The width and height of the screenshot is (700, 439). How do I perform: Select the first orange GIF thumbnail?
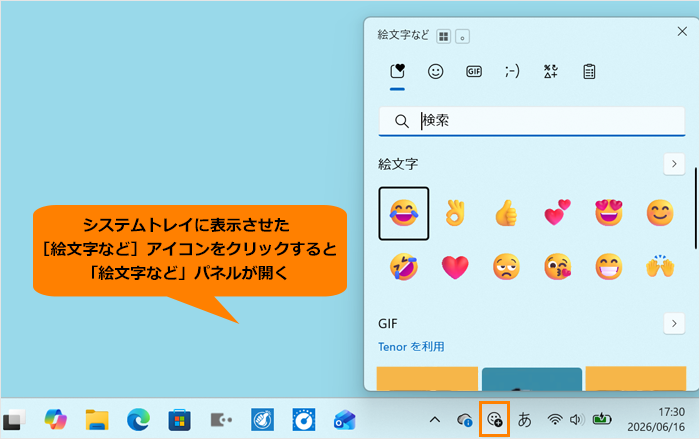point(427,379)
